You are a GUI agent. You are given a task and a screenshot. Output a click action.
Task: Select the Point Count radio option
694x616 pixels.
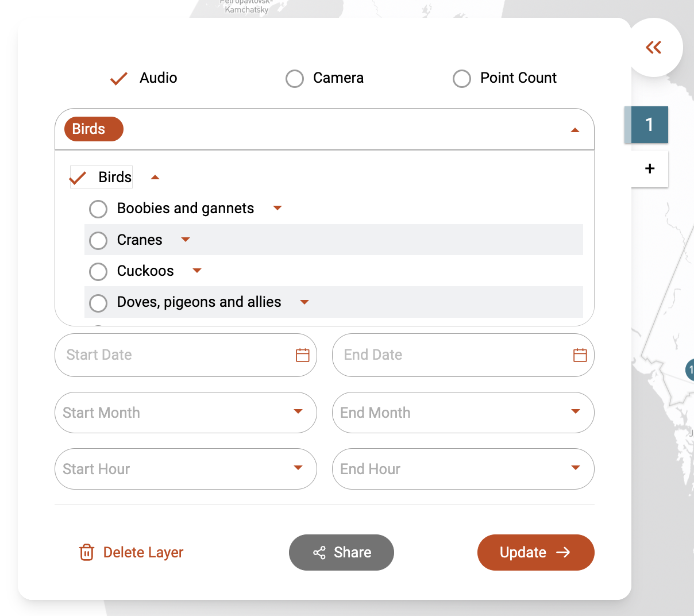coord(462,79)
